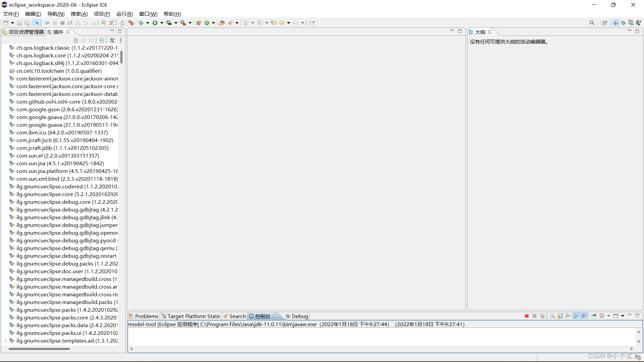Click the Open Perspective icon
This screenshot has width=644, height=362.
[605, 23]
